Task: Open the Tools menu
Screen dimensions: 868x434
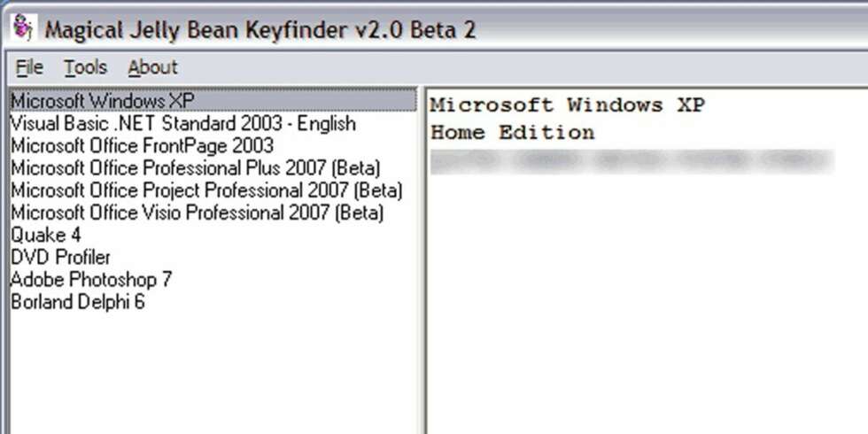Action: tap(85, 67)
